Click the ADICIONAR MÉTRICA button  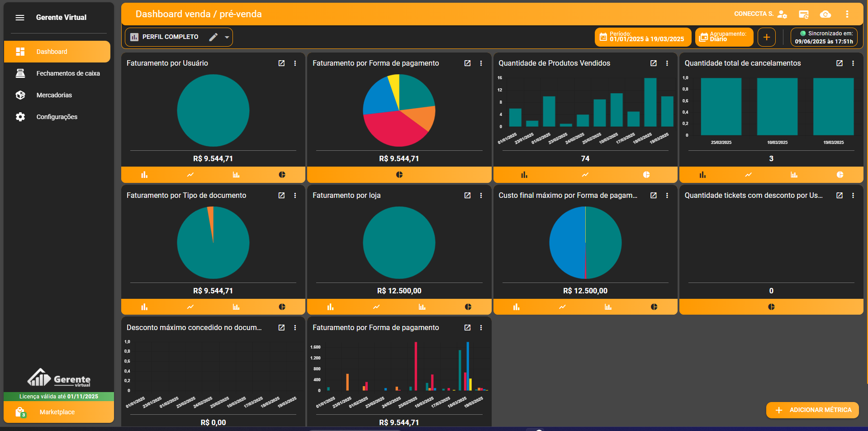coord(812,410)
